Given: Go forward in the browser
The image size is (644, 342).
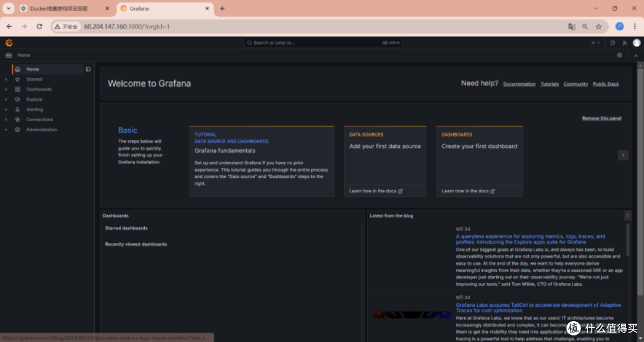Looking at the screenshot, I should [x=24, y=26].
